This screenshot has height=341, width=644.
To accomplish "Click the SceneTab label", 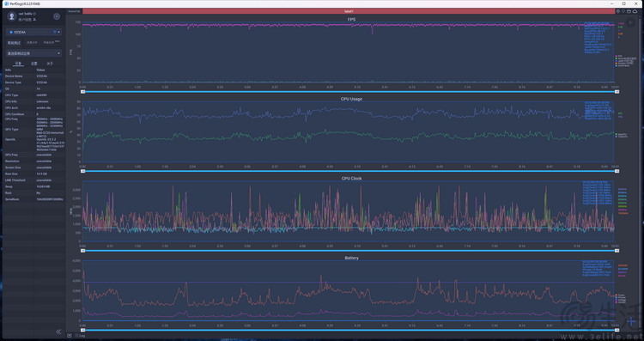I will (x=75, y=11).
